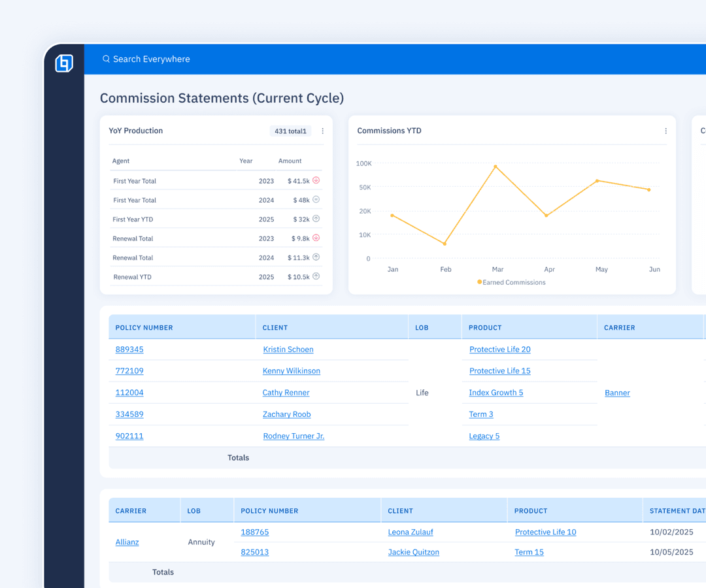Open policy number 889345
706x588 pixels.
(x=129, y=350)
